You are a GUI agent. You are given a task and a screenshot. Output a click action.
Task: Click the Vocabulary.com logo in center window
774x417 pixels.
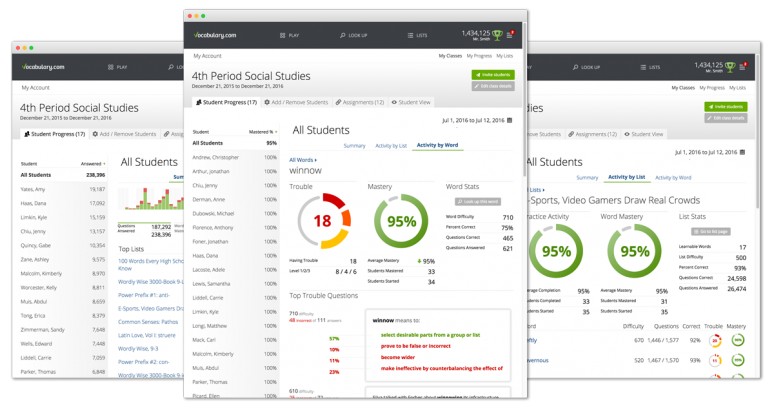point(212,37)
